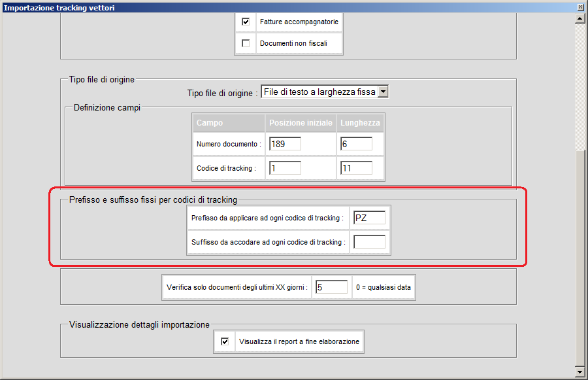The height and width of the screenshot is (380, 588).
Task: Click the ultimi XX giorni field
Action: pos(331,287)
